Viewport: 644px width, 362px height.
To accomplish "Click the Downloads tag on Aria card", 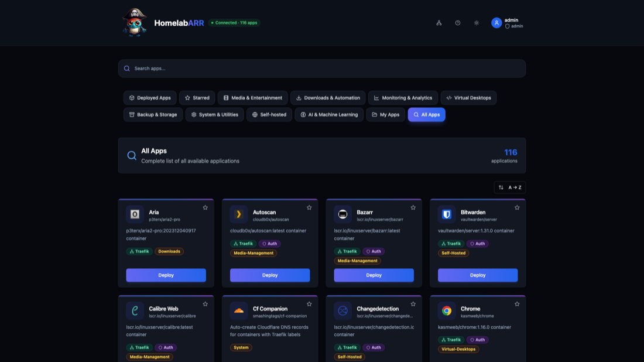I will click(x=169, y=251).
